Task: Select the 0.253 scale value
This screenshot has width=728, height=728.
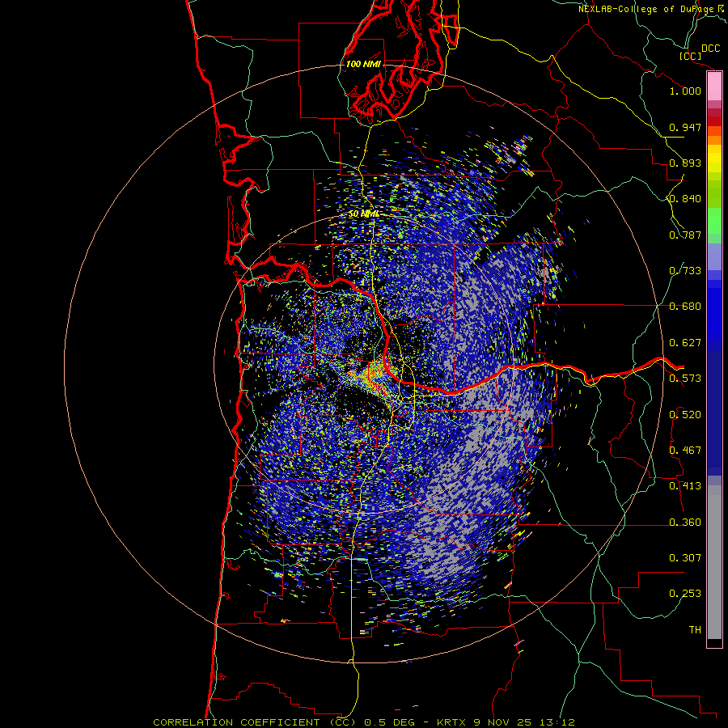Action: (x=685, y=594)
